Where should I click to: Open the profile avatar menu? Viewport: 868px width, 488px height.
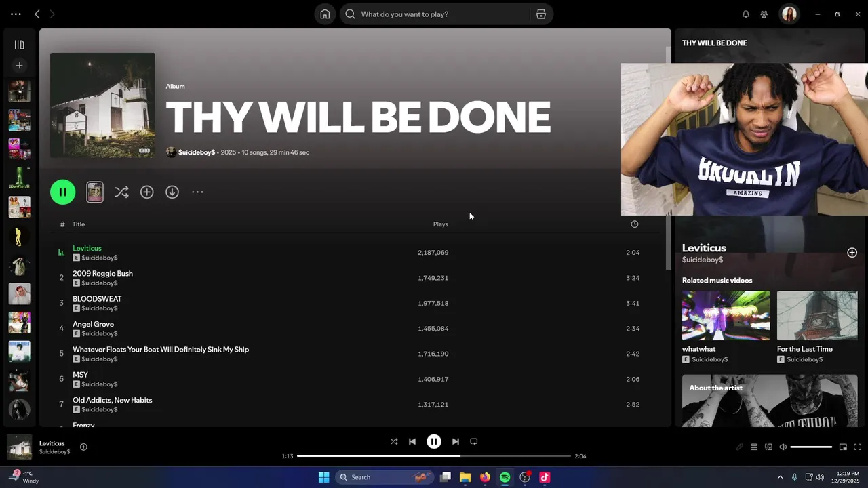pyautogui.click(x=789, y=14)
